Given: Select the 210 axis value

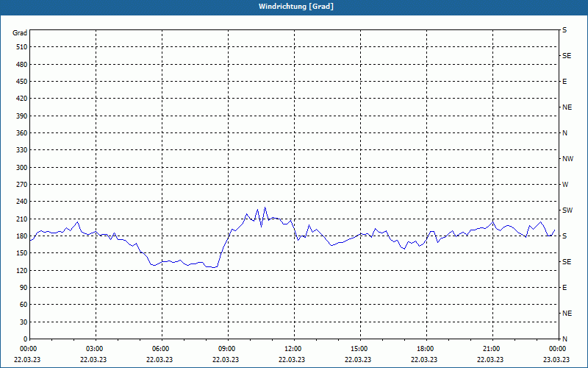Looking at the screenshot, I should [22, 219].
